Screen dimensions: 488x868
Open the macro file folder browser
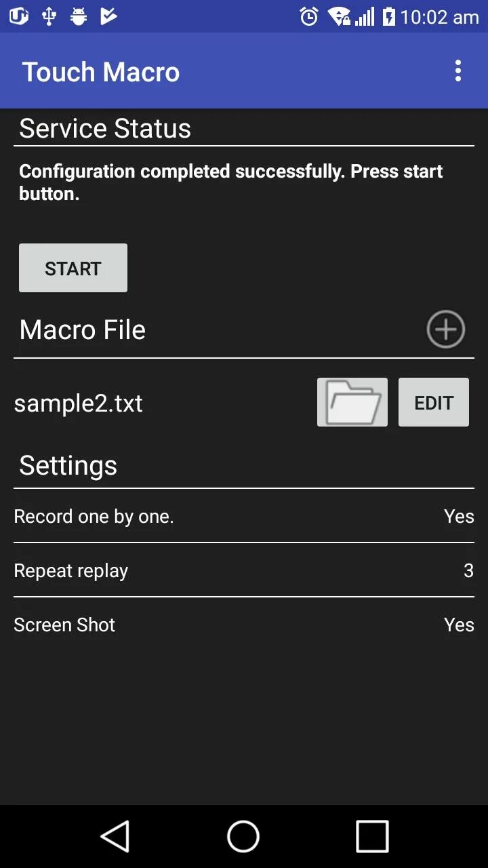tap(352, 402)
